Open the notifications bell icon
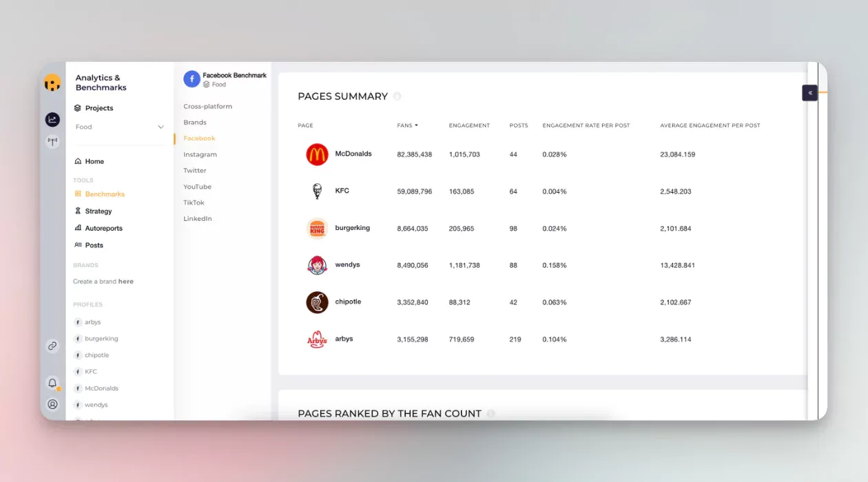 coord(52,383)
